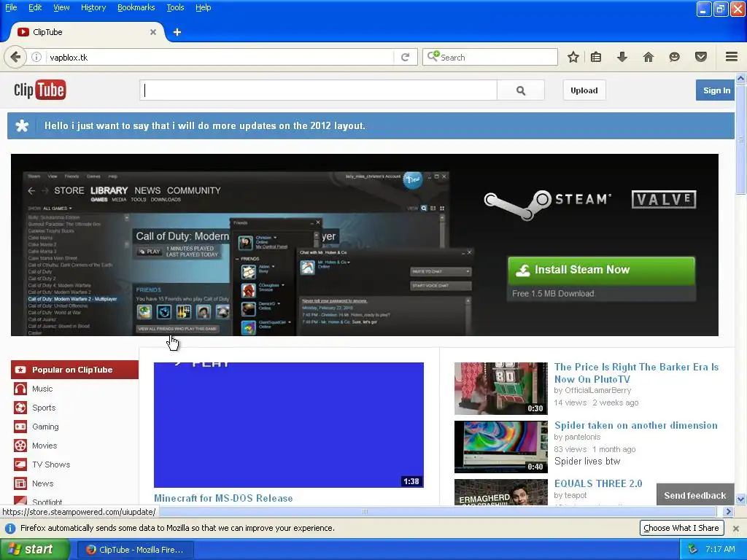
Task: Close the ClipTube tab
Action: [153, 32]
